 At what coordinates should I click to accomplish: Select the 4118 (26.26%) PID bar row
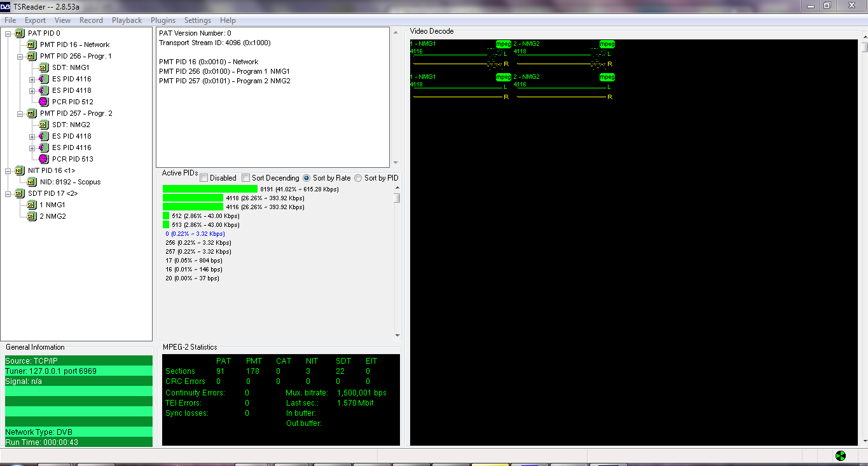[233, 198]
